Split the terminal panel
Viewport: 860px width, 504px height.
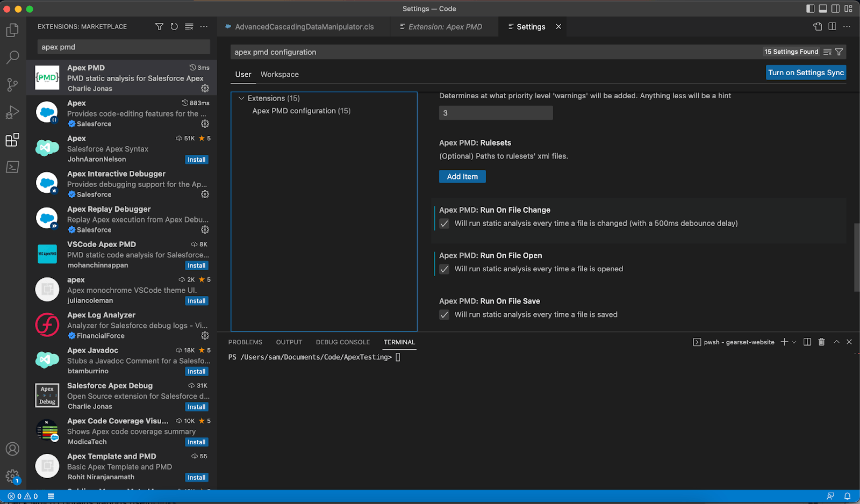tap(807, 342)
